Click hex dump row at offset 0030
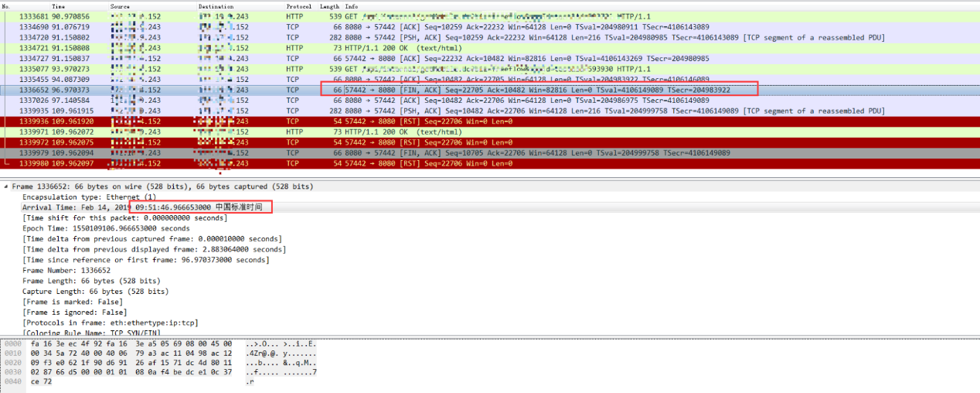 (158, 372)
